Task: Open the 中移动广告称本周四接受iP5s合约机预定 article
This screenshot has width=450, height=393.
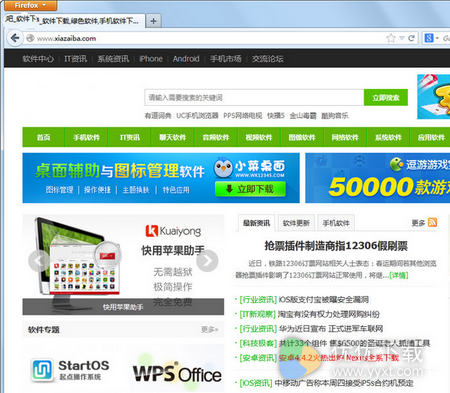Action: [x=344, y=383]
